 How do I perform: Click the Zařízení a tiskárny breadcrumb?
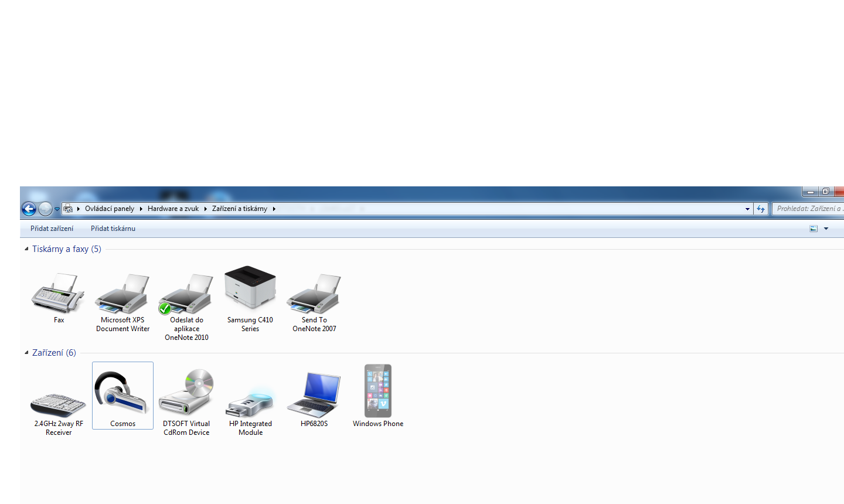pos(240,209)
